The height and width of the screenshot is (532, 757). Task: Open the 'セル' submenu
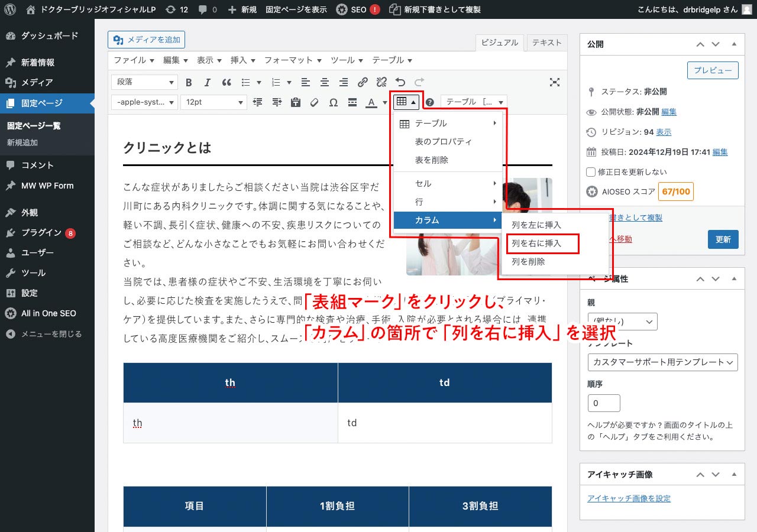point(448,184)
